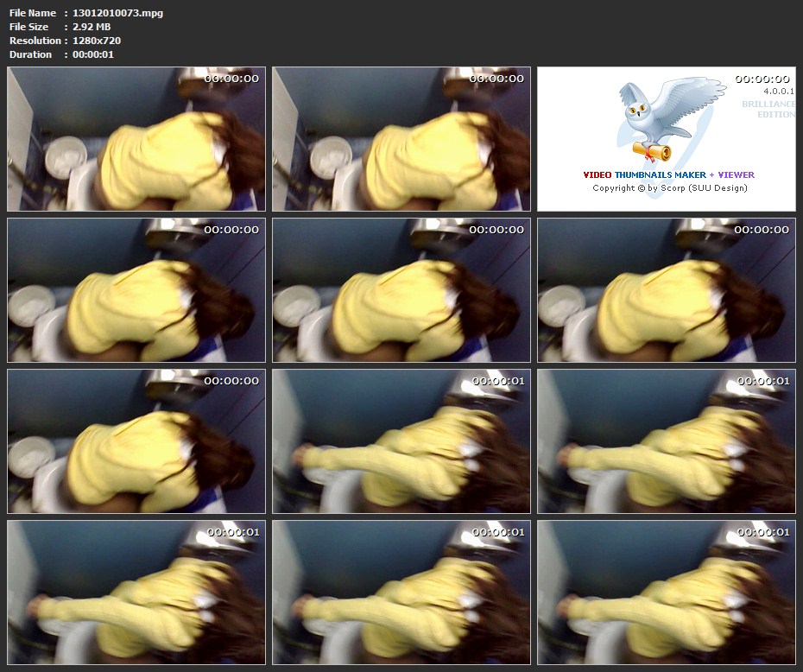803x672 pixels.
Task: Click the Copyright by Scorp (SUU Design) text
Action: [669, 187]
